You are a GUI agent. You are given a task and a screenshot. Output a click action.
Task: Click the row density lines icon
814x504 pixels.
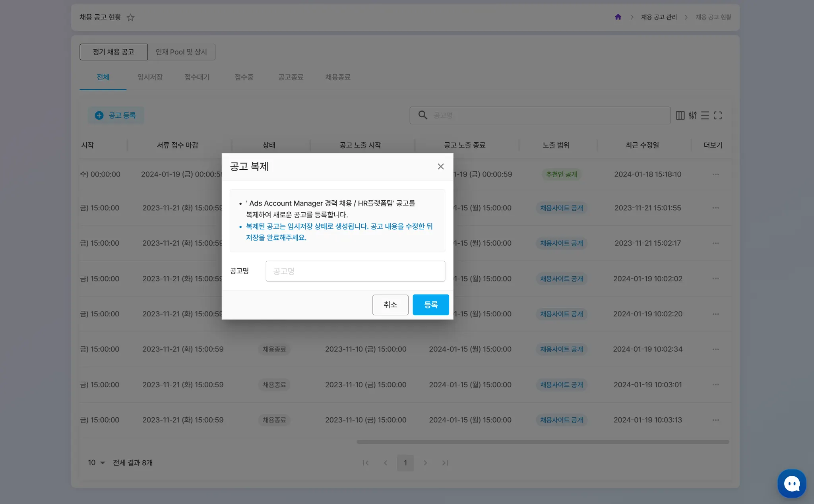[705, 115]
